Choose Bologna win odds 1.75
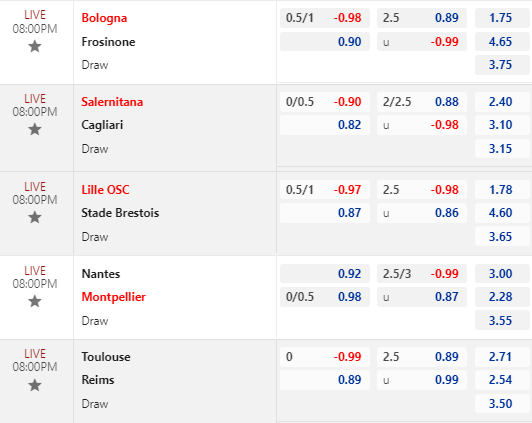 tap(502, 18)
